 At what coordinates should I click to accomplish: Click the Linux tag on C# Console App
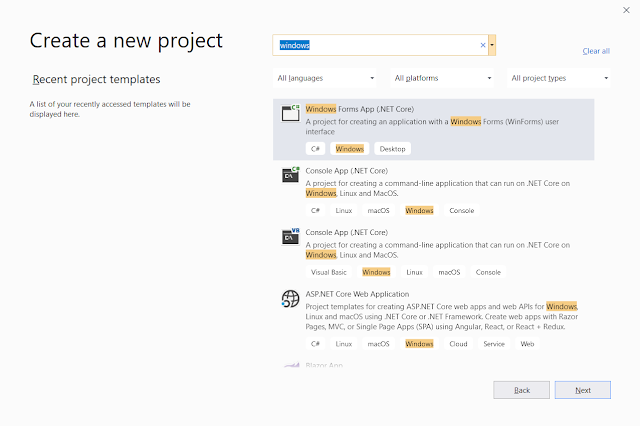pyautogui.click(x=344, y=211)
